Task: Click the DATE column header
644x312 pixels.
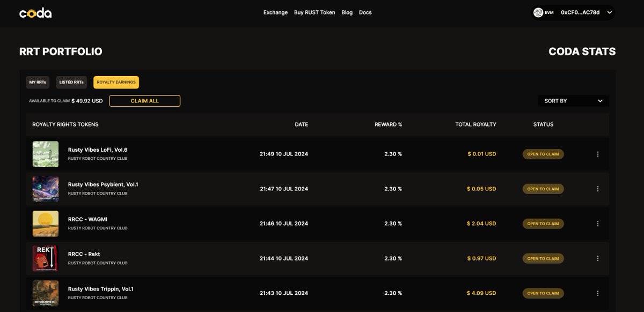Action: coord(302,124)
